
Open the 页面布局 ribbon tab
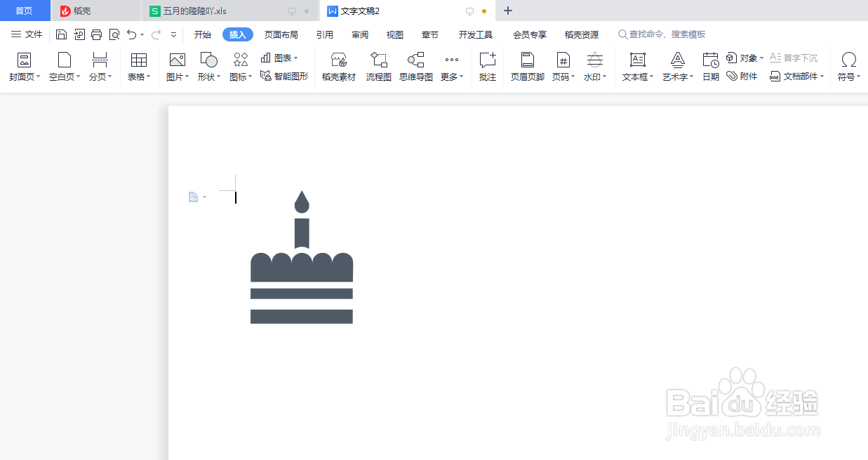coord(281,34)
